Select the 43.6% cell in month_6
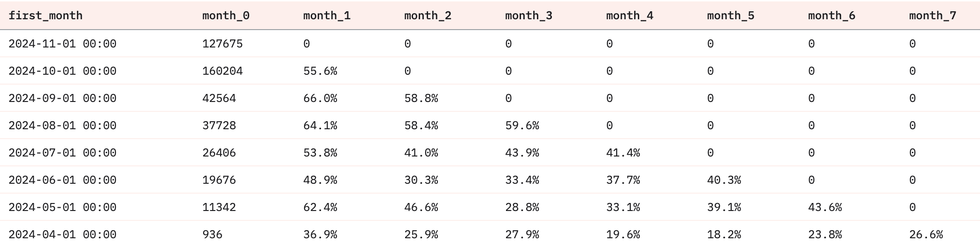This screenshot has width=980, height=250. tap(825, 207)
